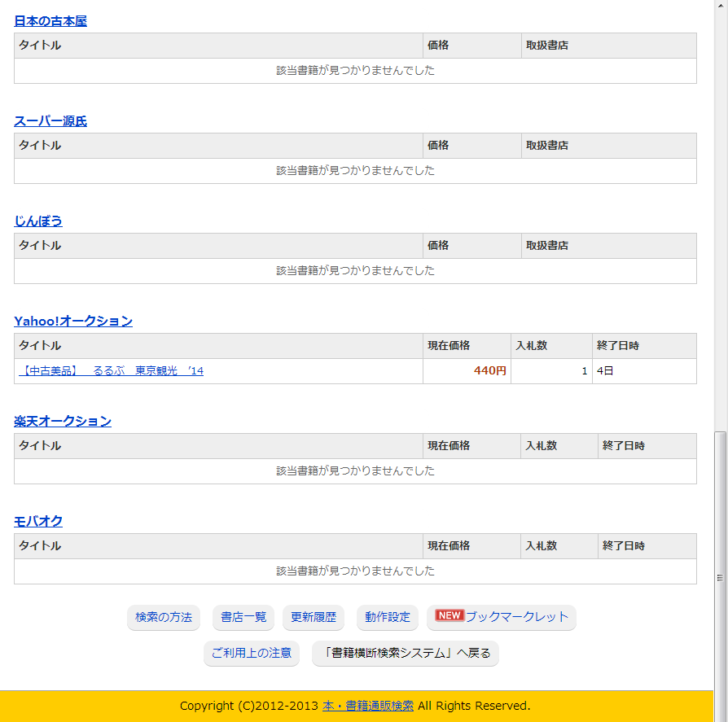The image size is (728, 722).
Task: Click the ご利用上の注意 button
Action: (x=251, y=653)
